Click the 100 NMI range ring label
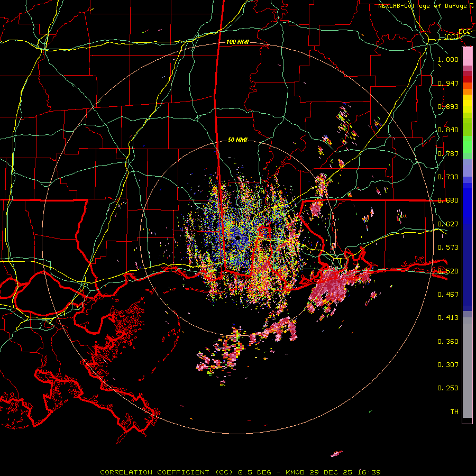 point(237,42)
